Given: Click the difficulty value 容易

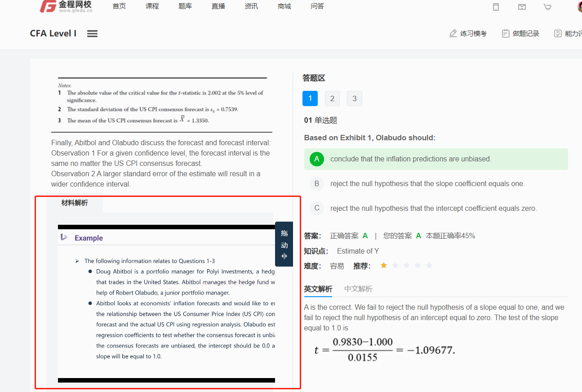Looking at the screenshot, I should (x=337, y=266).
